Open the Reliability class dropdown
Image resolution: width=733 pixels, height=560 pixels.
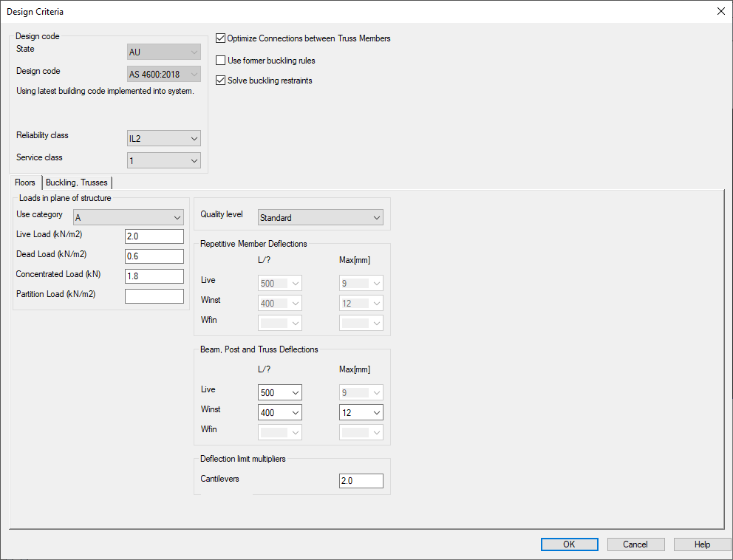click(163, 139)
